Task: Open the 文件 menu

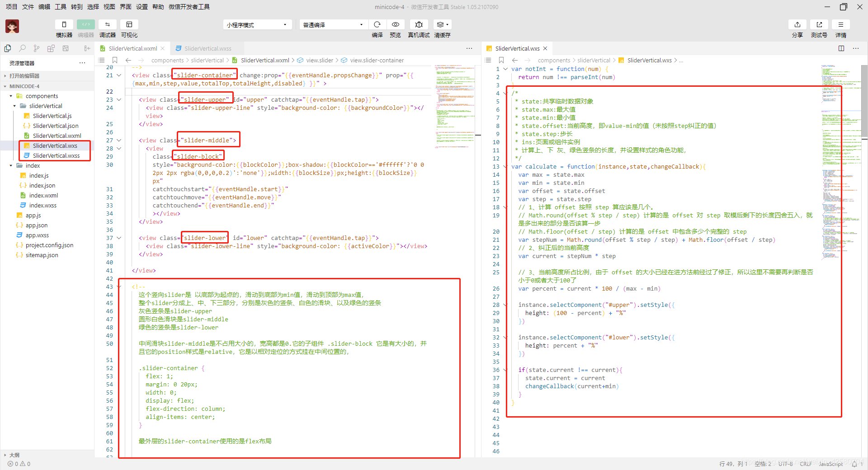Action: [28, 7]
